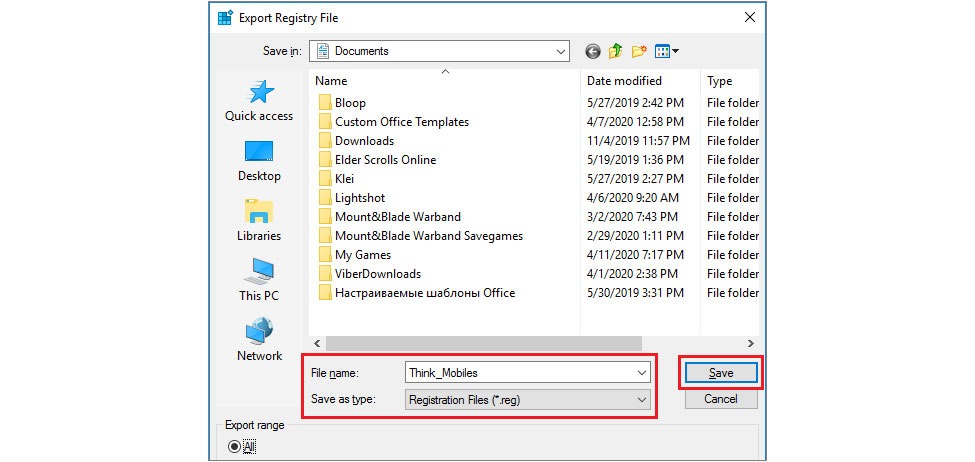Viewport: 975px width, 462px height.
Task: Click Mount&Blade Warband Savegames name
Action: tap(429, 236)
